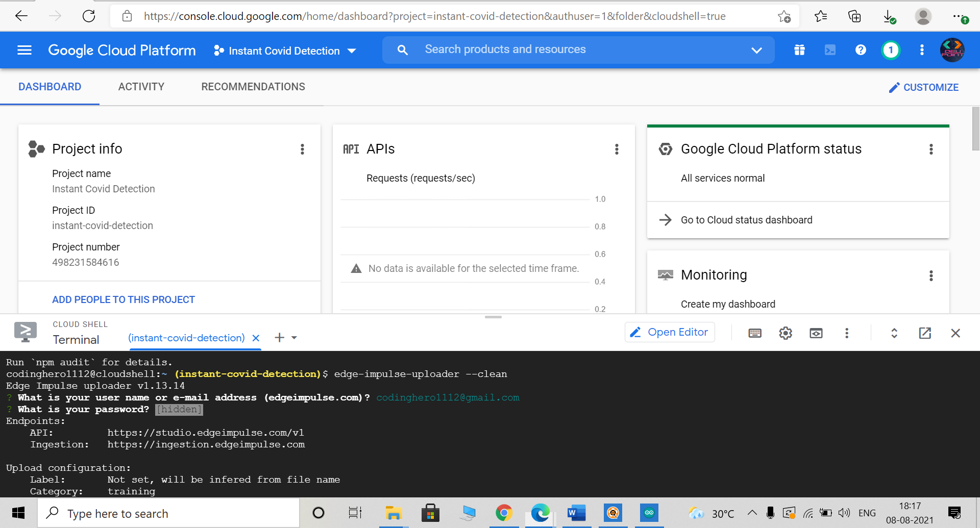Click browser profile avatar icon

click(923, 16)
